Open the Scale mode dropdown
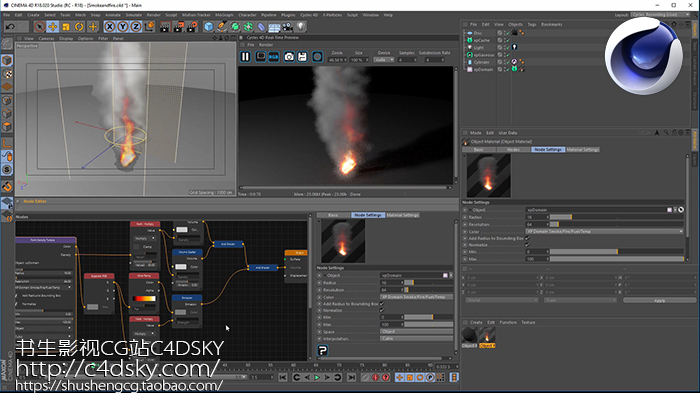The height and width of the screenshot is (393, 700). (x=580, y=301)
